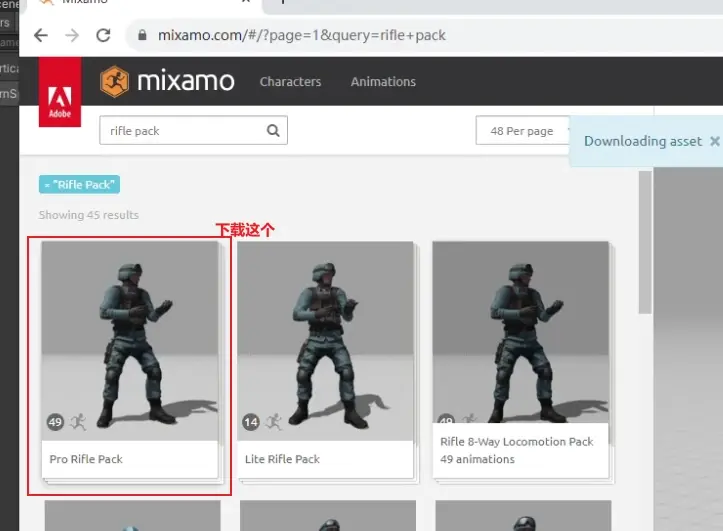Select the Rifle 8-Way Locomotion Pack thumbnail

[x=521, y=332]
